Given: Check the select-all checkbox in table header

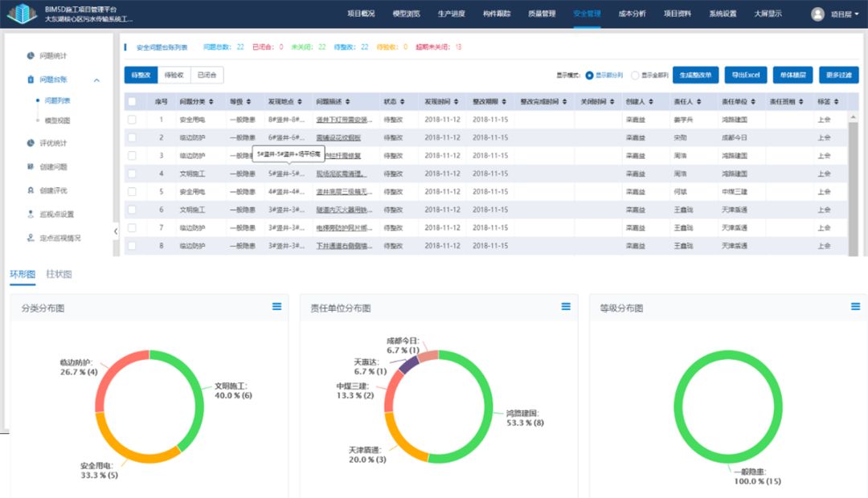Looking at the screenshot, I should tap(133, 103).
